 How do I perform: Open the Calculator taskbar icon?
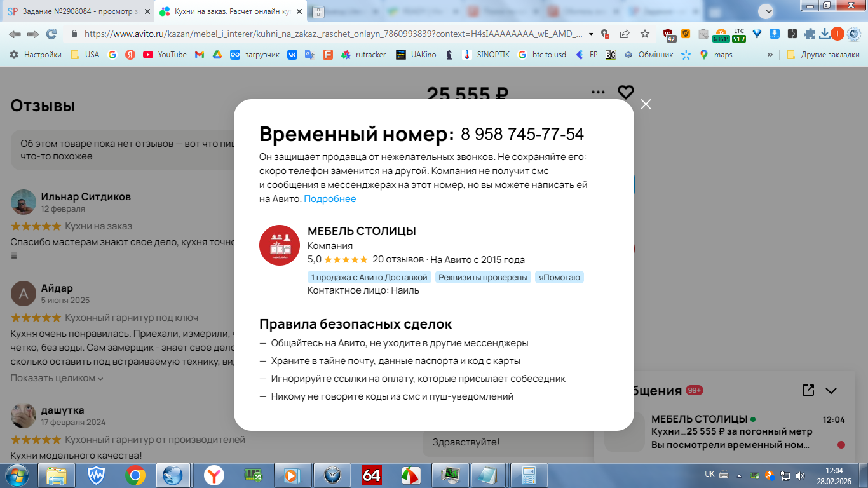(529, 475)
